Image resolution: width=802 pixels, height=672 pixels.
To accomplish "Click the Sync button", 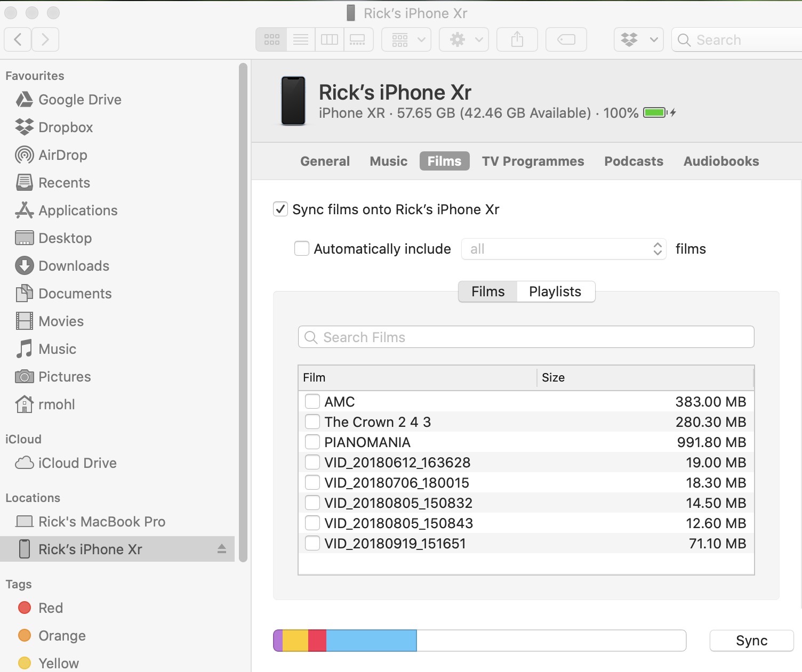I will [751, 641].
